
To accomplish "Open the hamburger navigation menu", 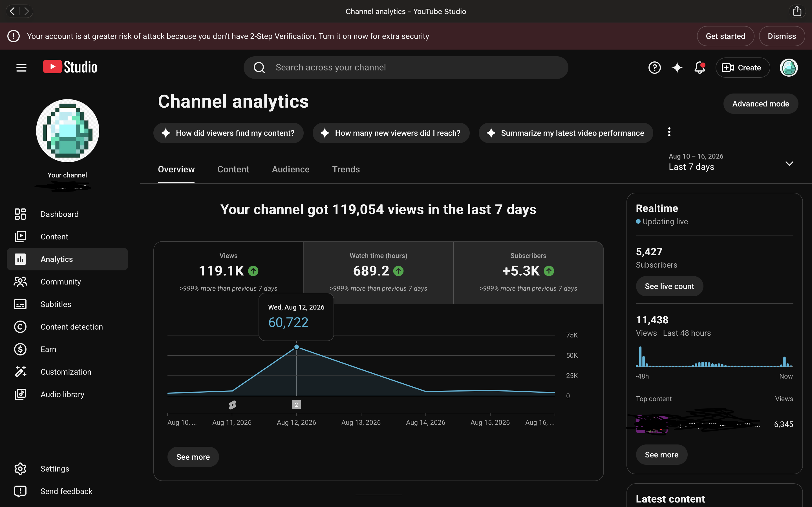I will (21, 67).
